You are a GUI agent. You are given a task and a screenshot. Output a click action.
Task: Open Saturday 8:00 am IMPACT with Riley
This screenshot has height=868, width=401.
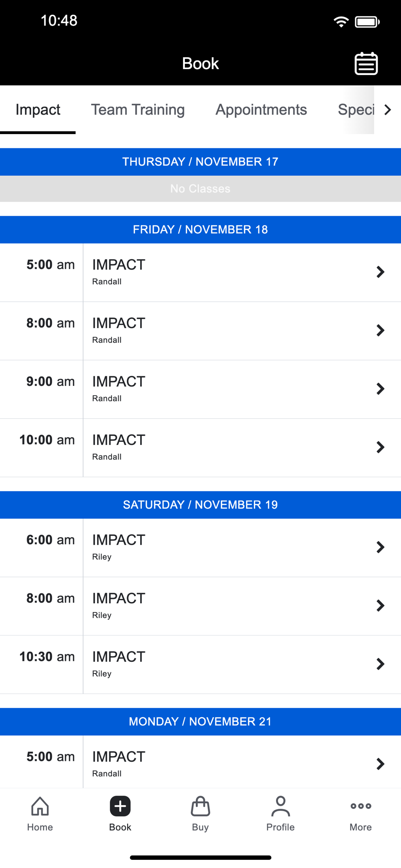(x=217, y=606)
